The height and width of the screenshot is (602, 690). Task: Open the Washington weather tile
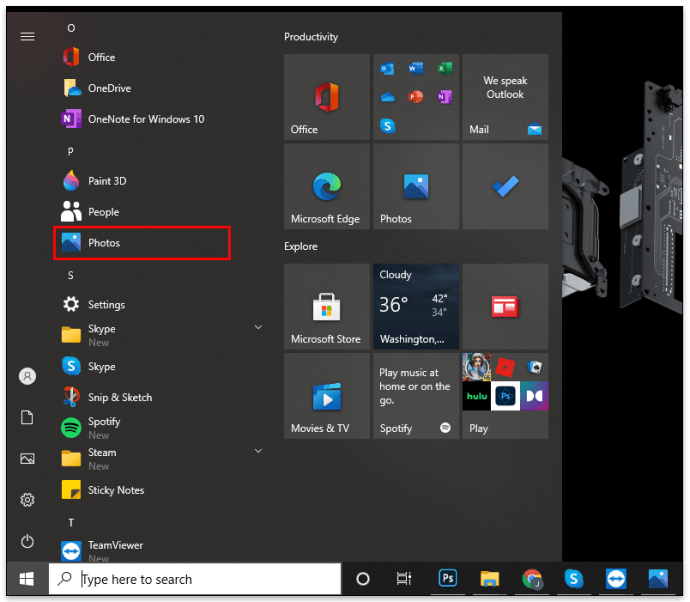[x=416, y=307]
